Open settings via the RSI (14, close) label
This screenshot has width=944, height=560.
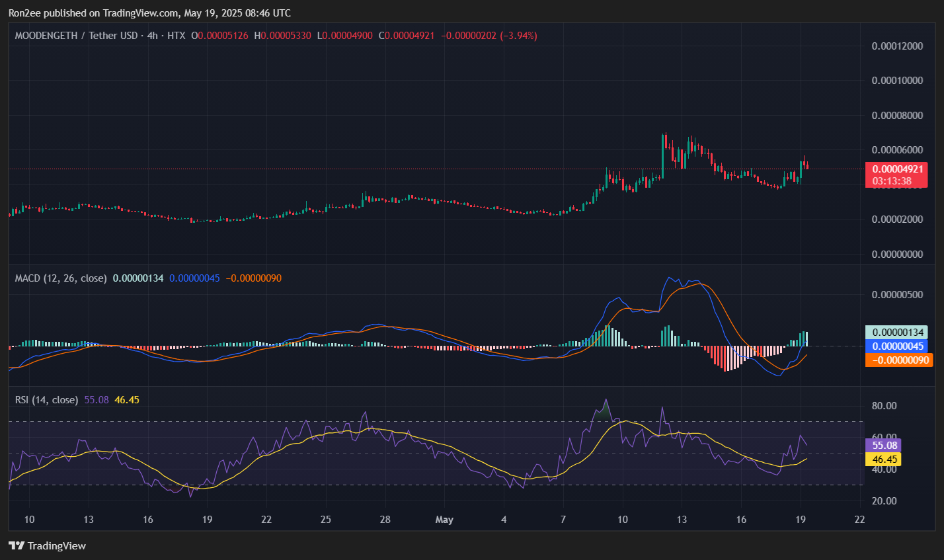46,399
